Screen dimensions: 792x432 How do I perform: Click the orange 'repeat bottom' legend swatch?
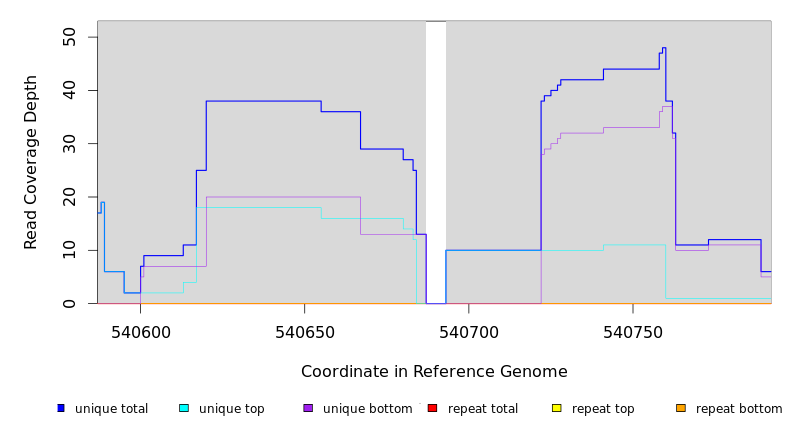pos(681,408)
